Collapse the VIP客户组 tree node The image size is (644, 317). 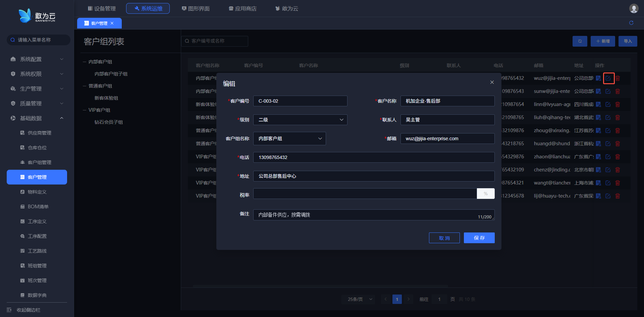tap(85, 110)
